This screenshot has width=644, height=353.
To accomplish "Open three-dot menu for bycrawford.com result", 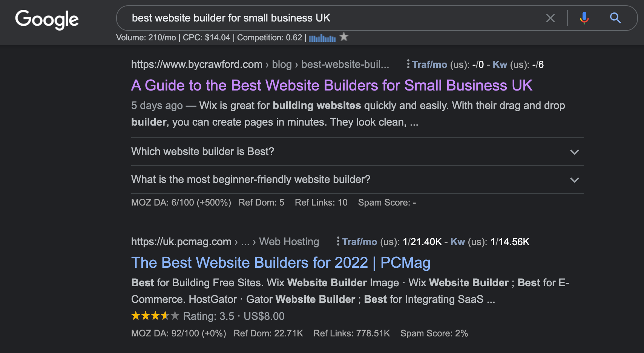I will 408,64.
